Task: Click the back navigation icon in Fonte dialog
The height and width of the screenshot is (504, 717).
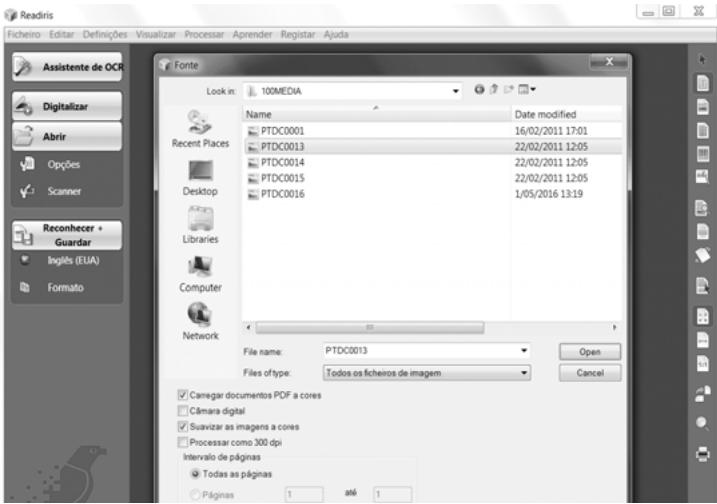Action: (x=479, y=89)
